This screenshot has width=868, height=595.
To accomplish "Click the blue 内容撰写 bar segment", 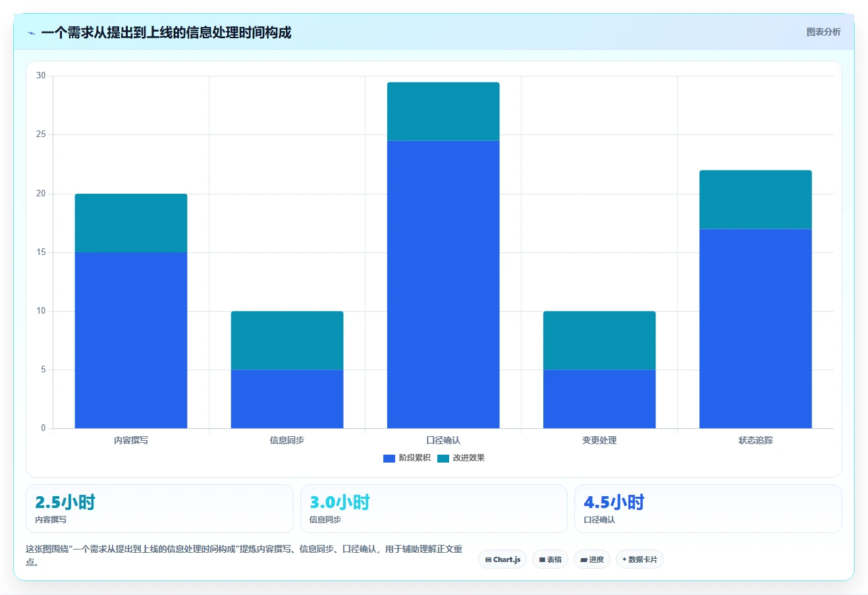I will click(131, 340).
